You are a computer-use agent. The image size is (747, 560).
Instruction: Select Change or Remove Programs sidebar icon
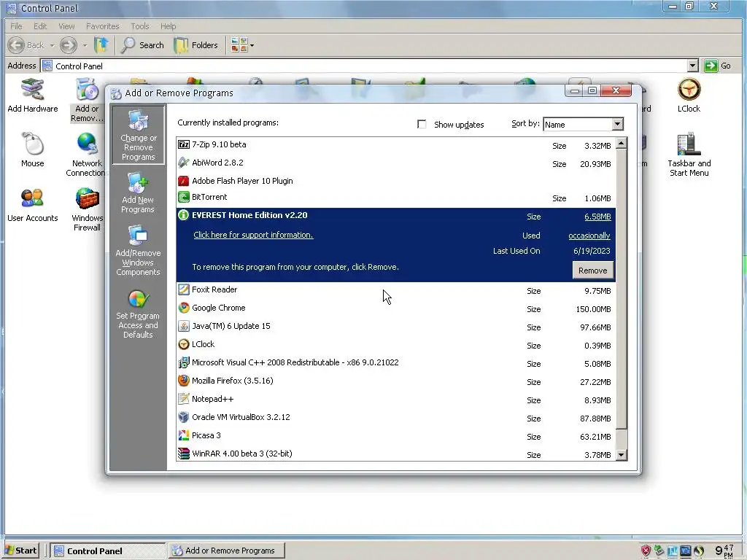click(x=138, y=135)
